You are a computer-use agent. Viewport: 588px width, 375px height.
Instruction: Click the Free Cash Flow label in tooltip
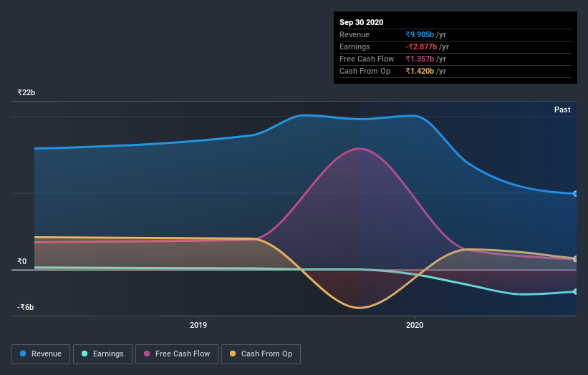(x=367, y=59)
